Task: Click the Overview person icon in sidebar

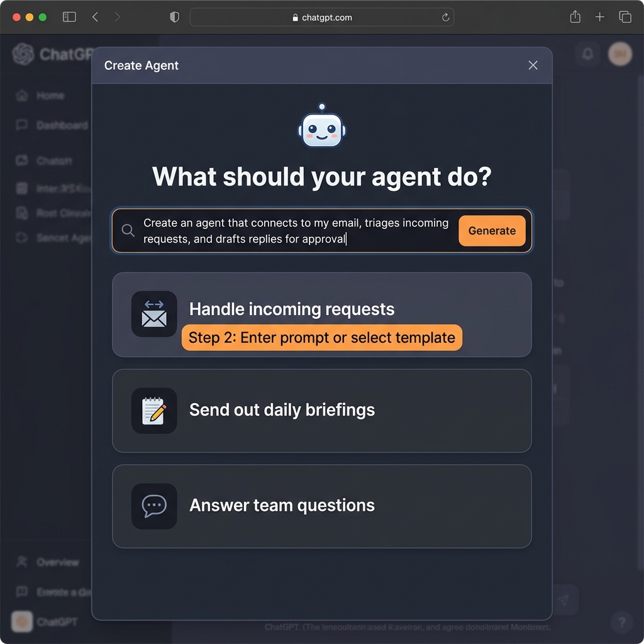Action: point(22,562)
